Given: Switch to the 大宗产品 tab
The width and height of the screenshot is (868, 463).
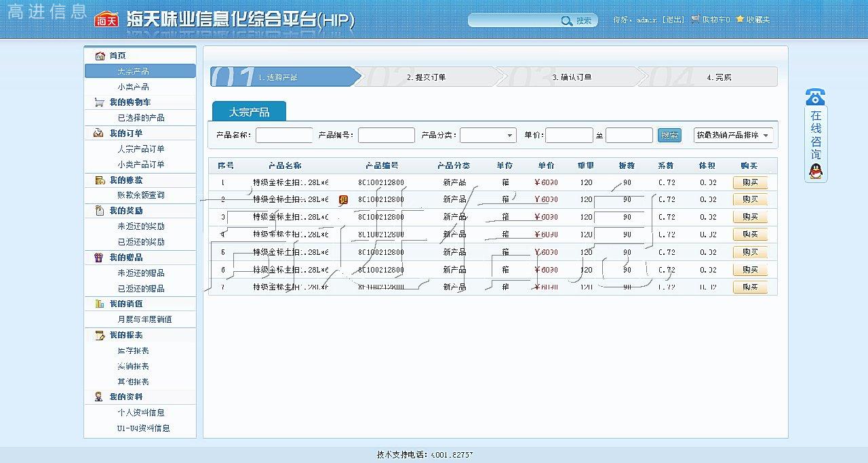Looking at the screenshot, I should coord(249,112).
